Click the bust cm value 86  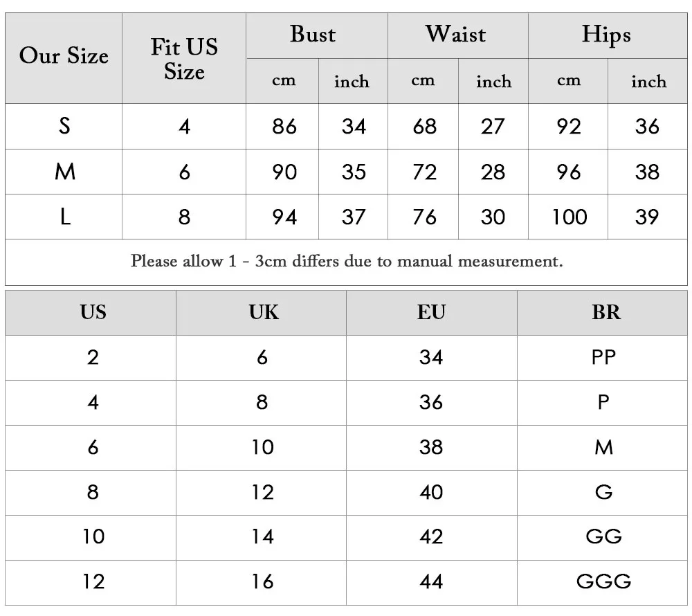pos(284,127)
